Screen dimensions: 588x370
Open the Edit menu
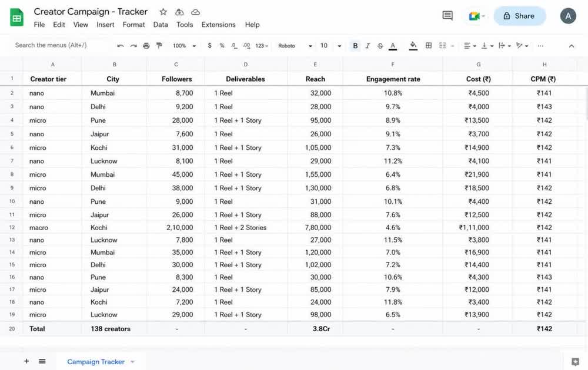[x=59, y=25]
